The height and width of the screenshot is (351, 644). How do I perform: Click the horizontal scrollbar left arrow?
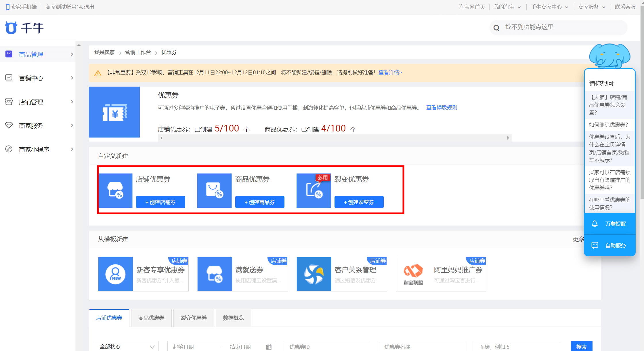161,138
